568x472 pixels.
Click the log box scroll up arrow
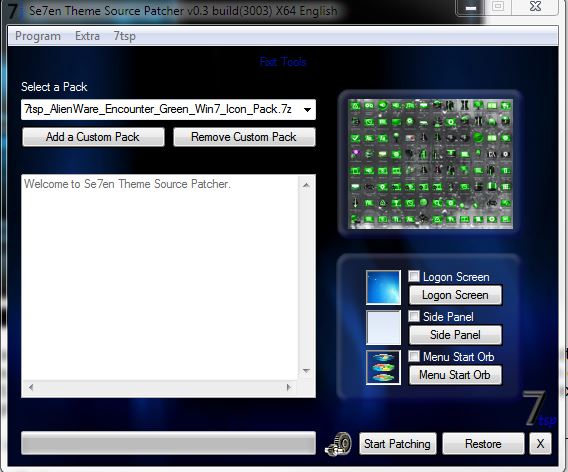pos(306,185)
